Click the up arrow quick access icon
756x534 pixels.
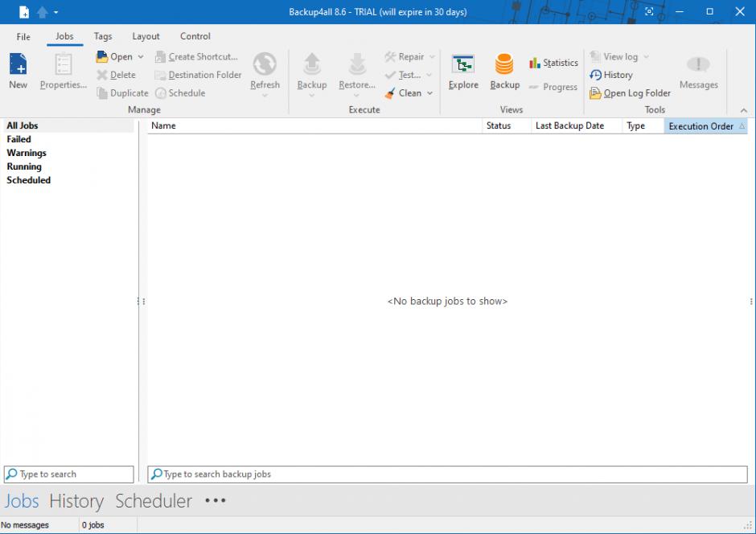pyautogui.click(x=43, y=12)
